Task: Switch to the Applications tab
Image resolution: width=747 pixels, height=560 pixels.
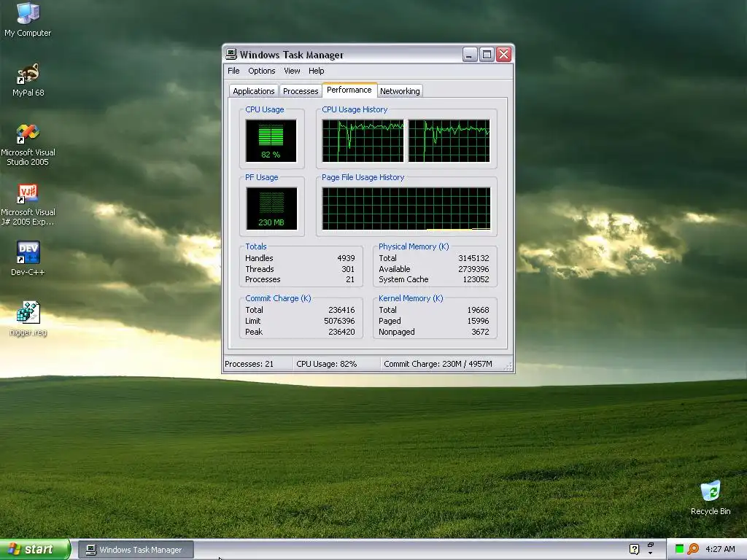Action: tap(253, 91)
